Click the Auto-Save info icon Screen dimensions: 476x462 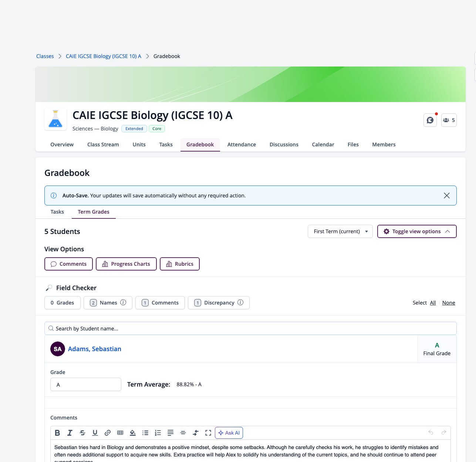tap(54, 196)
